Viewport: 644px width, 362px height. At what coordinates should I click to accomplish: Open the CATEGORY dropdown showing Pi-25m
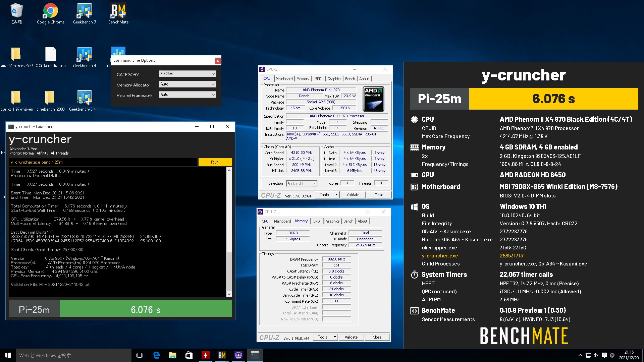click(x=187, y=74)
